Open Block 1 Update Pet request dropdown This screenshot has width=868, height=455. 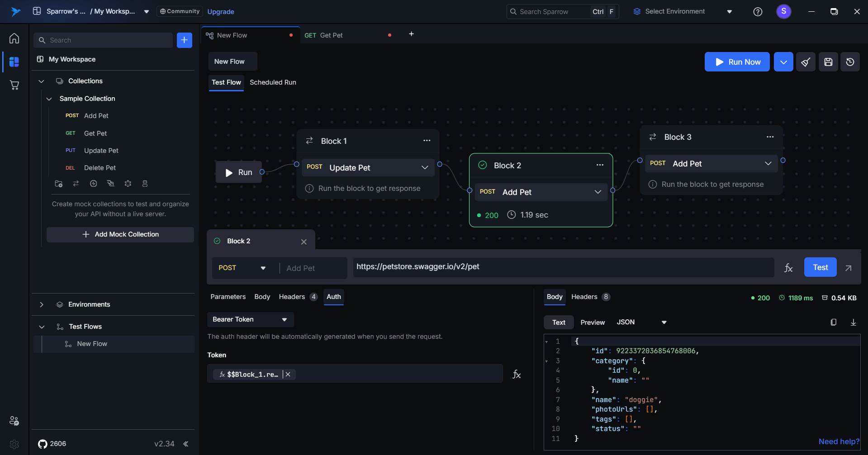click(x=424, y=167)
